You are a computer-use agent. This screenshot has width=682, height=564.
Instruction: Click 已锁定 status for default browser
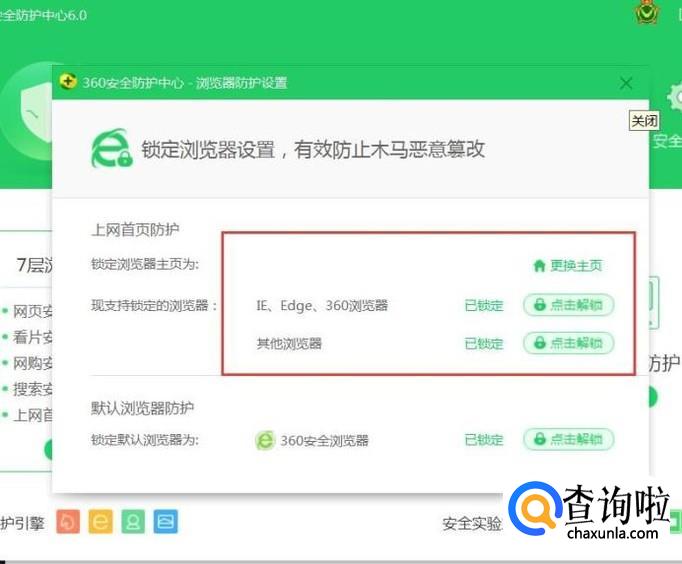[x=484, y=440]
